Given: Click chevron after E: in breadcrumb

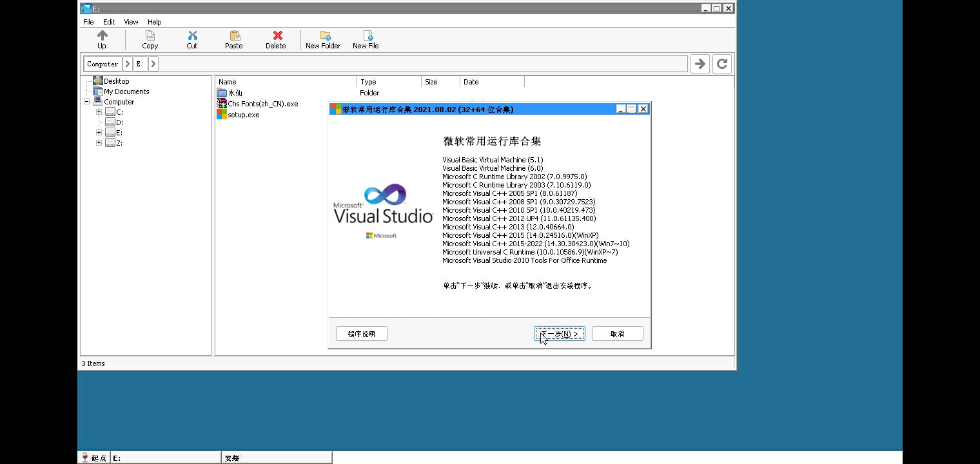Looking at the screenshot, I should point(153,64).
